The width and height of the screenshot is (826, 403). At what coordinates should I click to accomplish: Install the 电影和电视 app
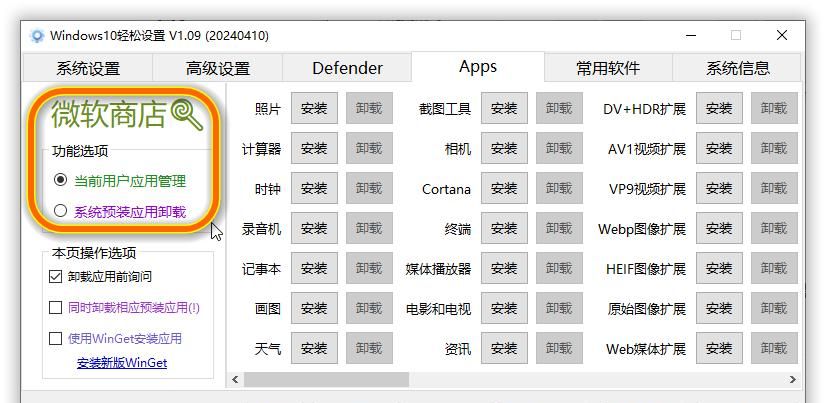[504, 309]
